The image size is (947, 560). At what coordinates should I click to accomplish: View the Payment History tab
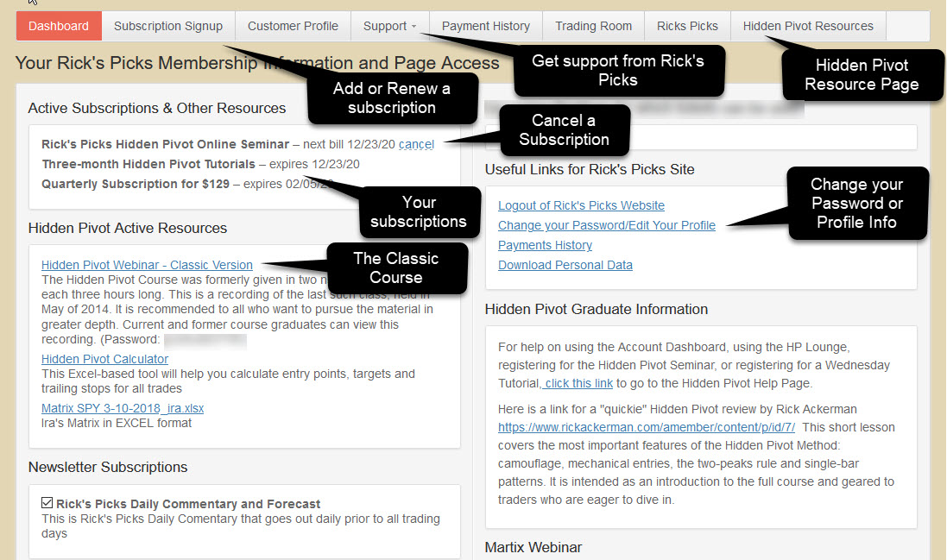pyautogui.click(x=485, y=26)
